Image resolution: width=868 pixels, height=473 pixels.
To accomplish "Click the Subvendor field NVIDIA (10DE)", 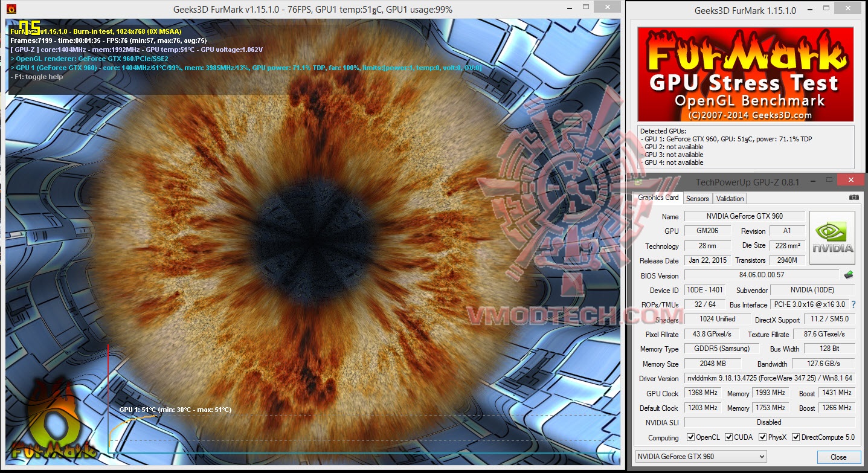I will coord(813,290).
